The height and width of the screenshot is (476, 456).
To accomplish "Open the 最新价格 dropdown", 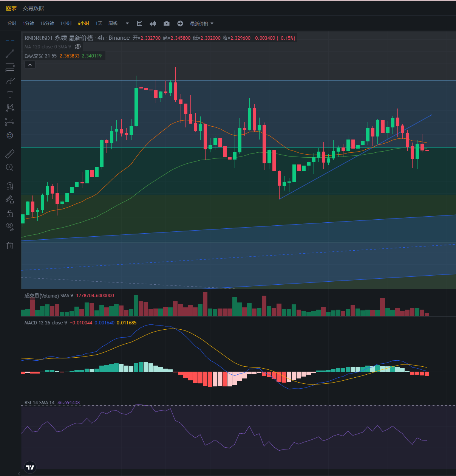I will click(x=201, y=23).
